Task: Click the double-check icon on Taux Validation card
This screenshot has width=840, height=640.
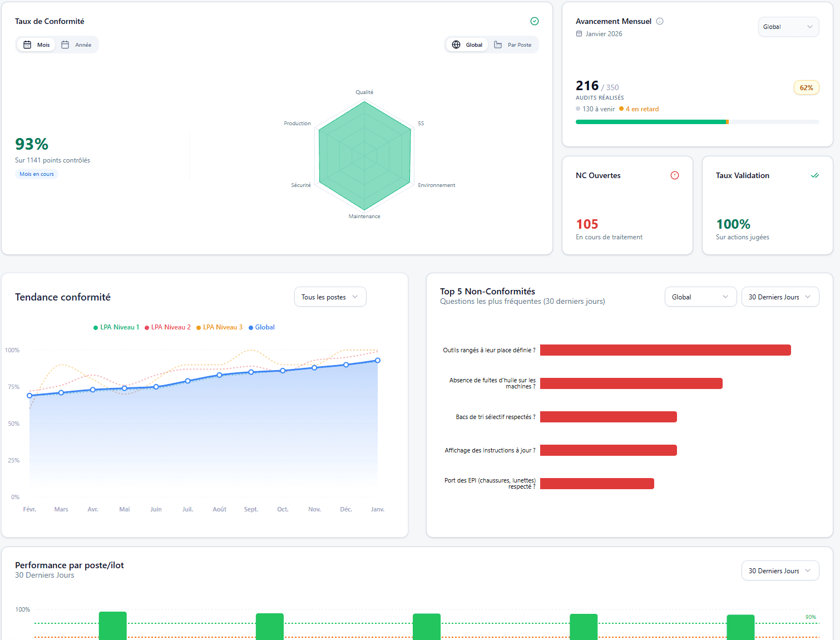Action: [815, 175]
